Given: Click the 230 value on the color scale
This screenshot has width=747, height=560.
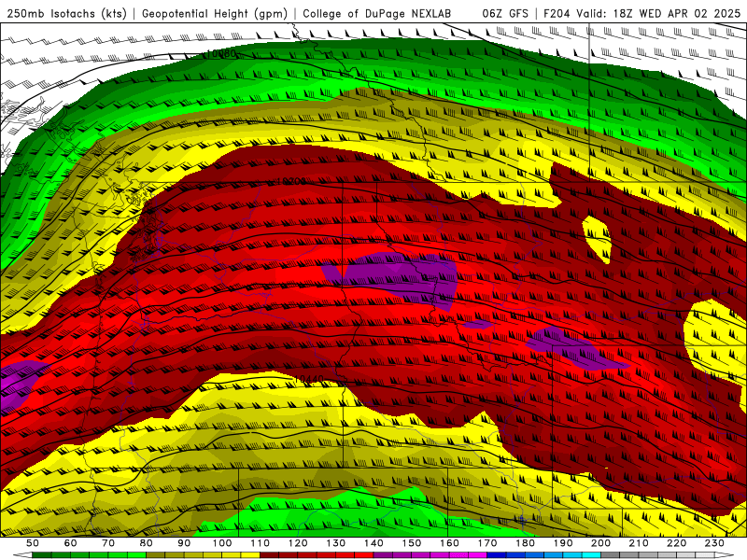Looking at the screenshot, I should pyautogui.click(x=714, y=543).
